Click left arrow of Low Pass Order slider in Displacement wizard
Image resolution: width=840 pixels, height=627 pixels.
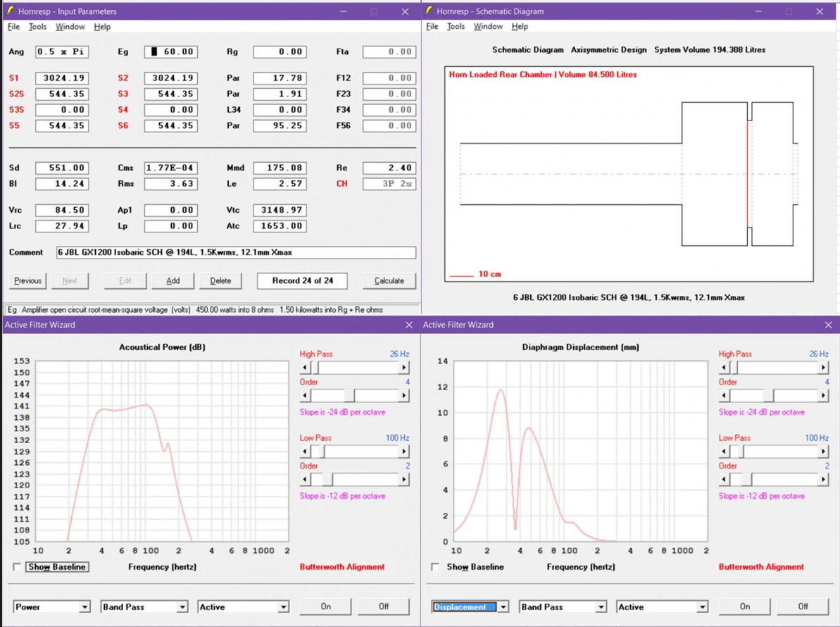[724, 479]
